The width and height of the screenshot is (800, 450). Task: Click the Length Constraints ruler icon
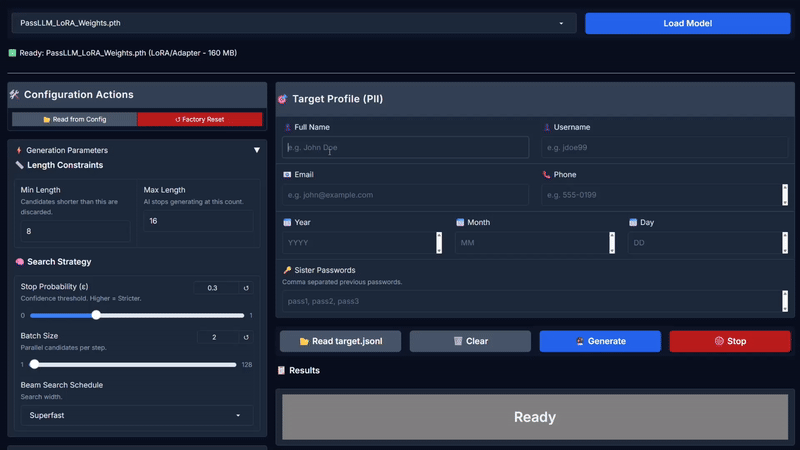[19, 165]
